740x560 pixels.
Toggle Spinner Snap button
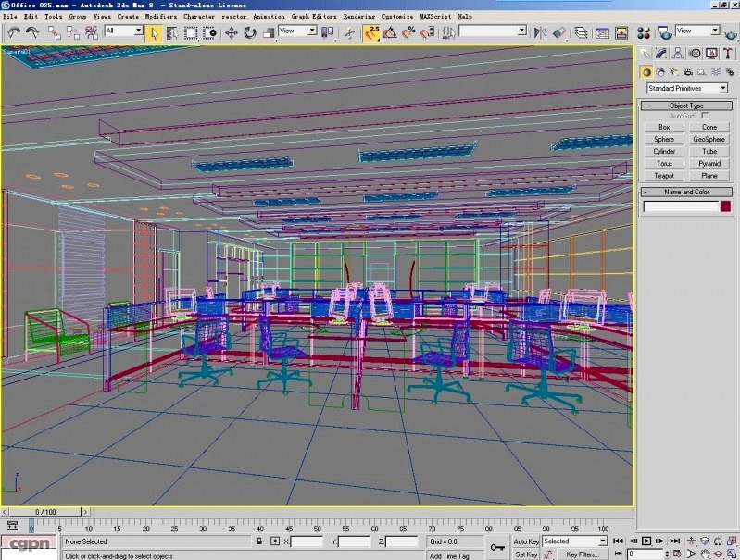coord(427,32)
